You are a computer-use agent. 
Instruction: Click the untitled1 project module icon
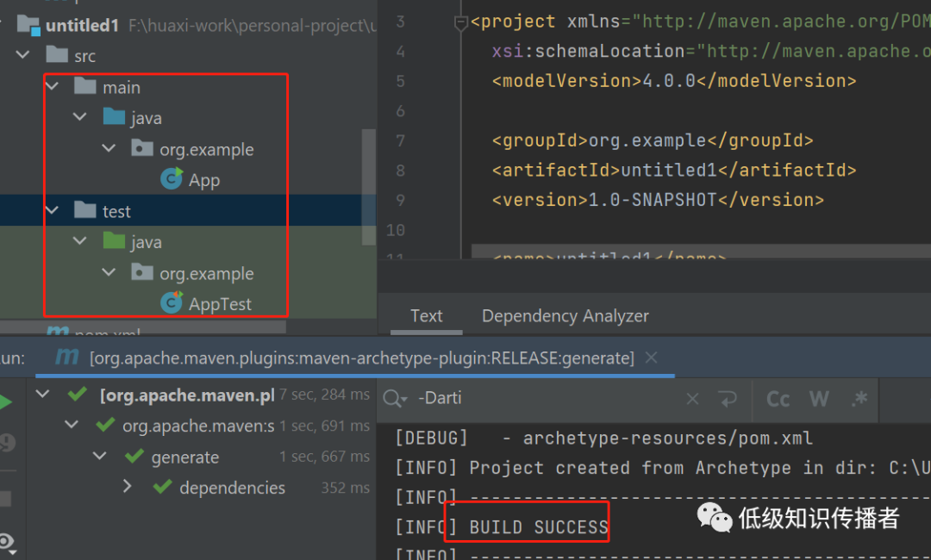28,25
